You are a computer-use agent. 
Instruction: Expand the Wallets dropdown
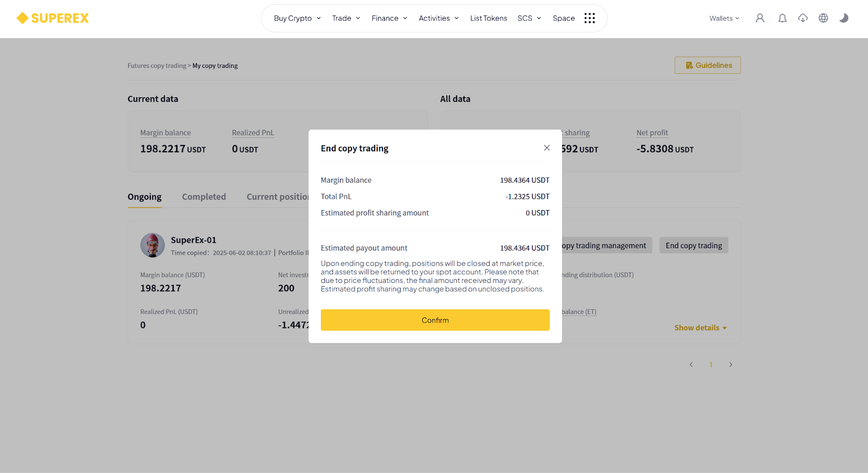tap(724, 18)
